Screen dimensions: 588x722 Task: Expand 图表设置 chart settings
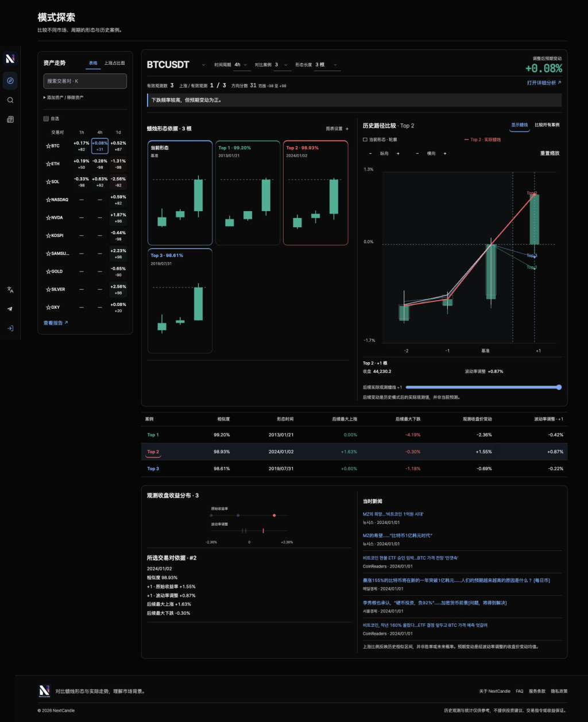click(x=337, y=129)
